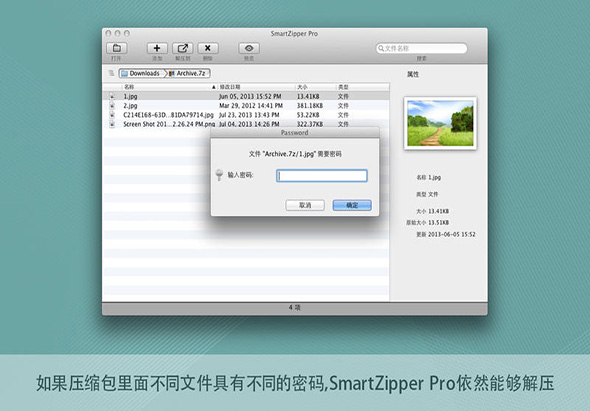Focus the password input field
The image size is (590, 411).
(x=322, y=176)
